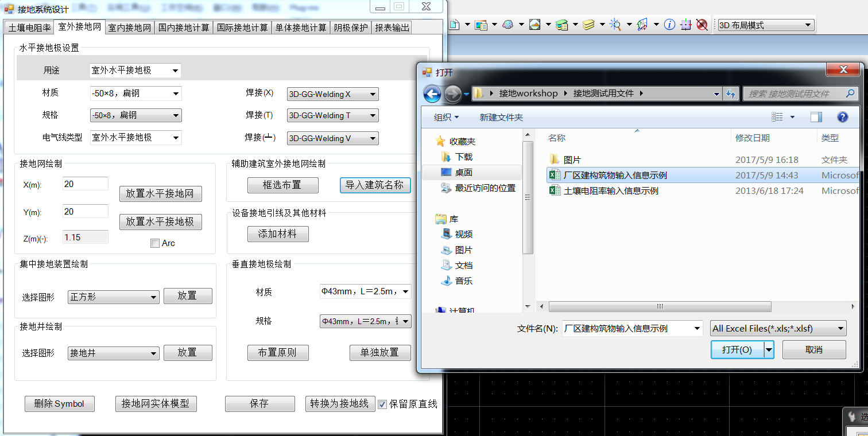Screen dimensions: 868x436
Task: Switch to the 报表输出 tab
Action: point(392,28)
